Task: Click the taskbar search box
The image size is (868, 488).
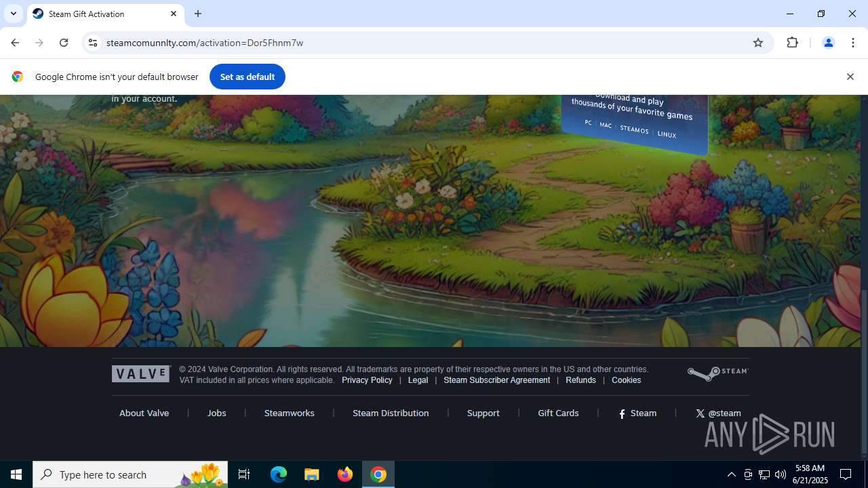Action: [130, 474]
